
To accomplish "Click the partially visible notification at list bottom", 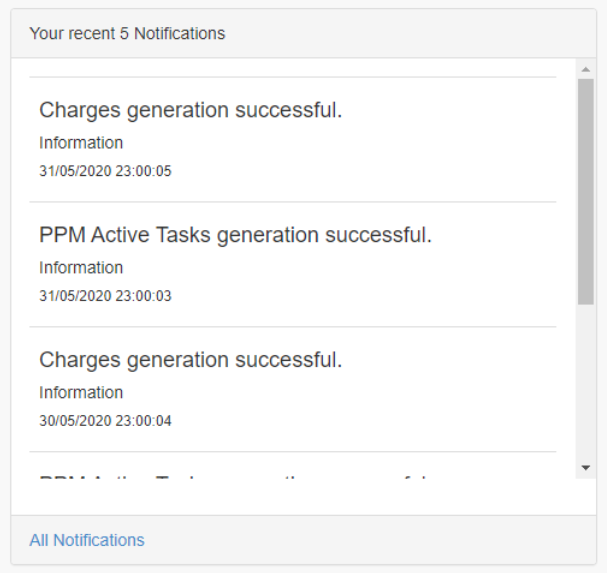I will [x=235, y=474].
